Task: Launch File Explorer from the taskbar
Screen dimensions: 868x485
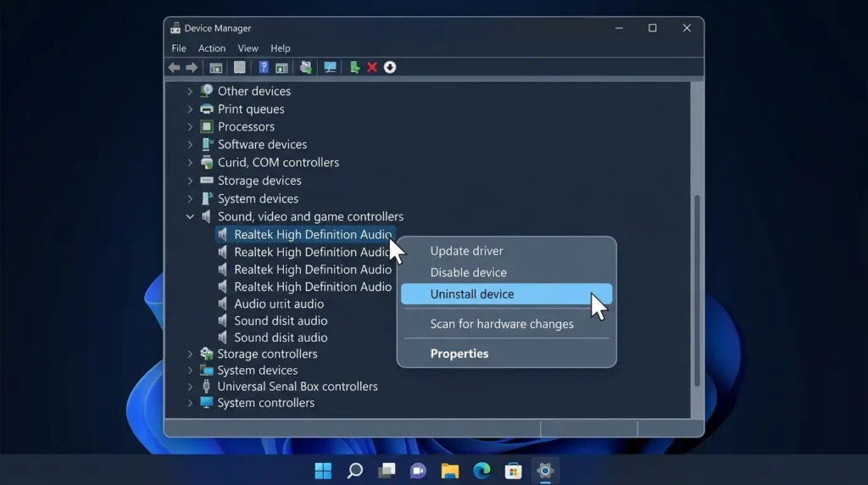Action: click(x=449, y=471)
